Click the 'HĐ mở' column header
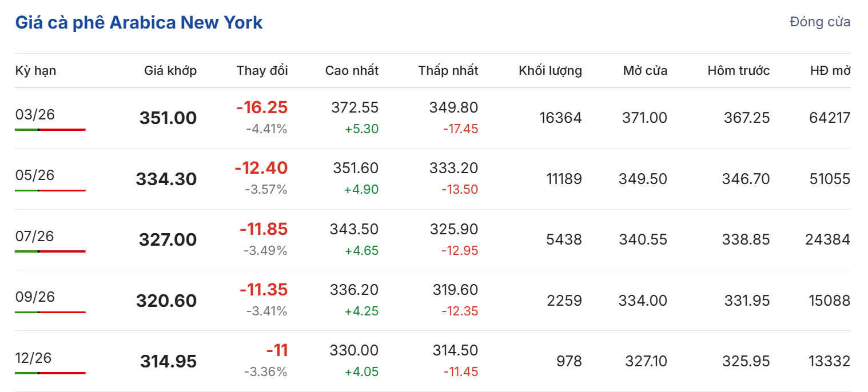 click(x=830, y=71)
